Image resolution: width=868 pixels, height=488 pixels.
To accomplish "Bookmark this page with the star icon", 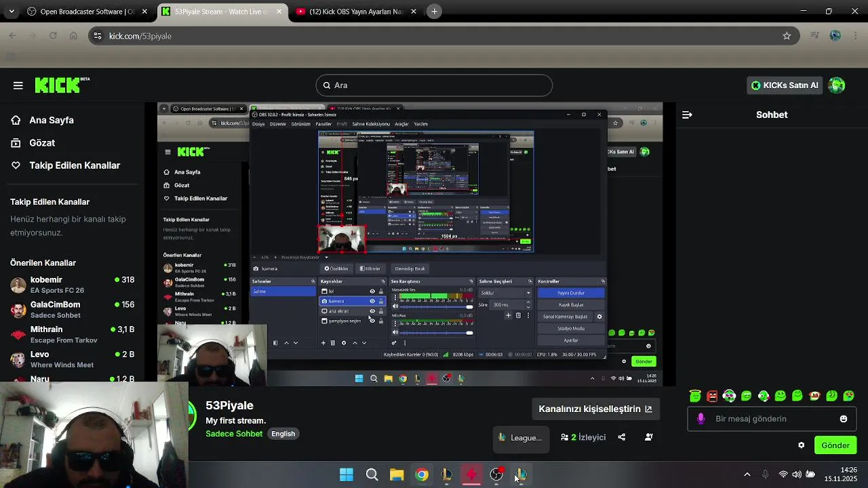I will point(787,36).
